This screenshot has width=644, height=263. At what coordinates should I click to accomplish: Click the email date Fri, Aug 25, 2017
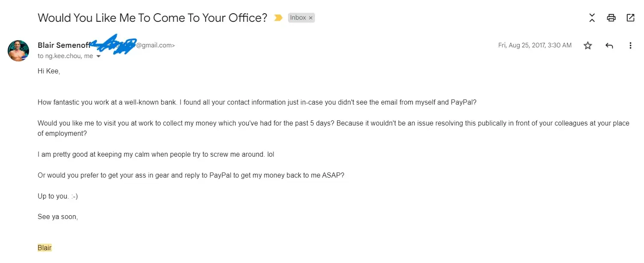535,45
